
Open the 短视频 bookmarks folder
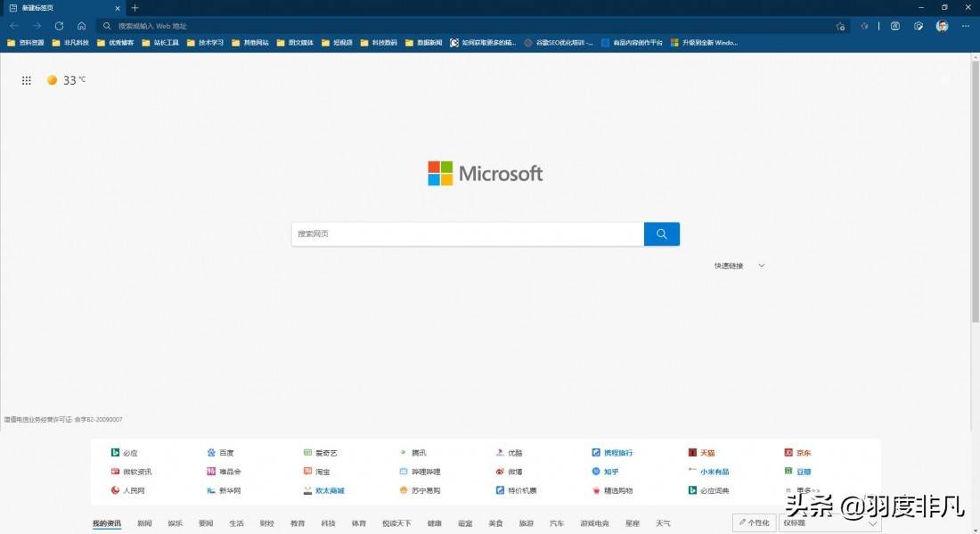click(x=337, y=43)
